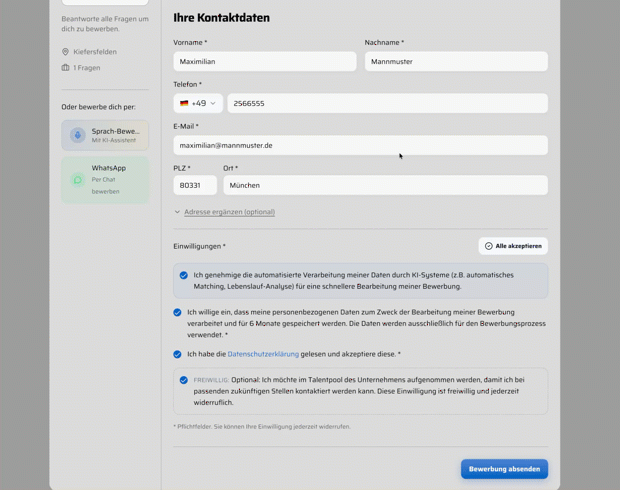Click the FREIWILLIG tag text

(211, 380)
